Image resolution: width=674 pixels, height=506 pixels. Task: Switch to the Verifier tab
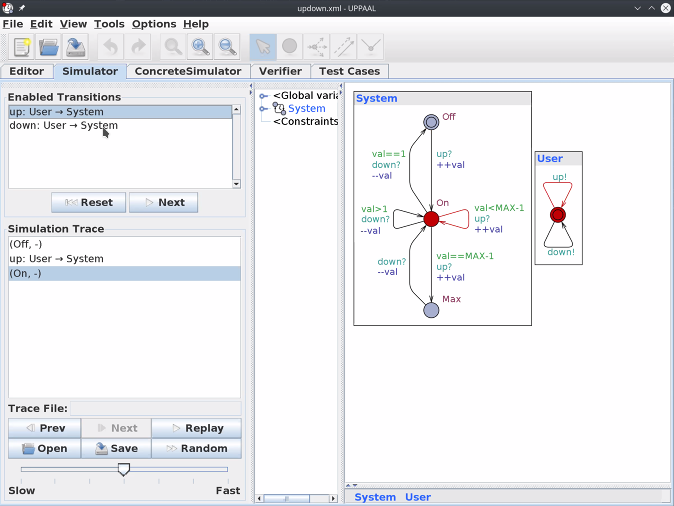pyautogui.click(x=280, y=71)
